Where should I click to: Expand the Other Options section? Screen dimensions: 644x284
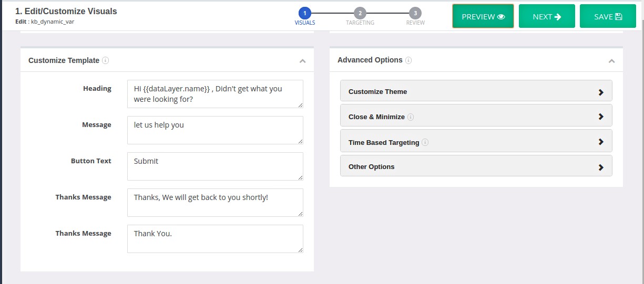(x=476, y=166)
